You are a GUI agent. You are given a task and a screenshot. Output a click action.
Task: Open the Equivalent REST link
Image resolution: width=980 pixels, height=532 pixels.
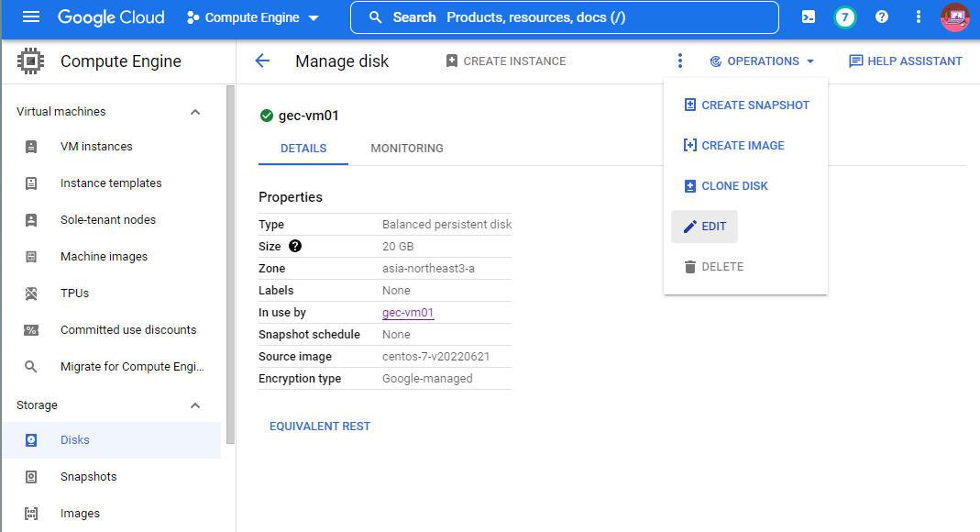[x=319, y=427]
